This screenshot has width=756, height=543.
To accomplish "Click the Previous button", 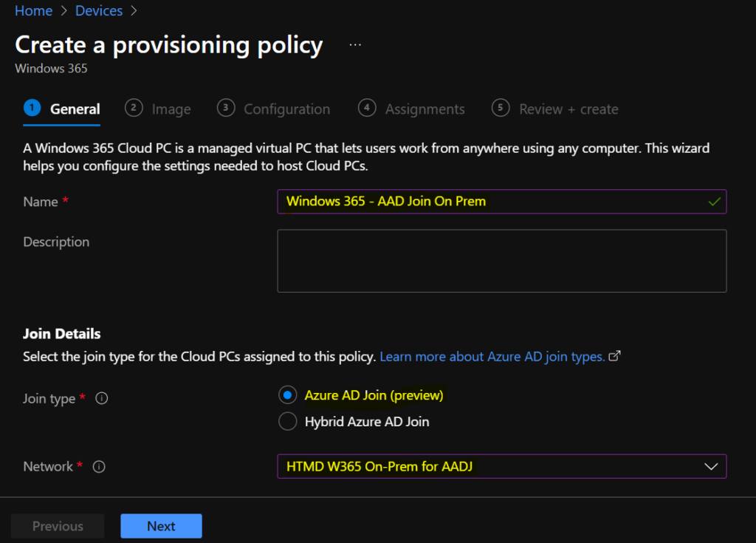I will pos(58,525).
